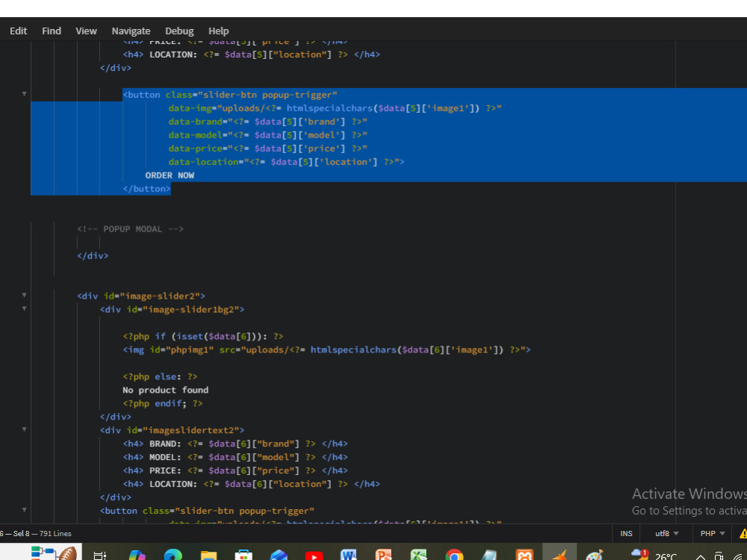Launch Microsoft Word from the taskbar

point(348,556)
